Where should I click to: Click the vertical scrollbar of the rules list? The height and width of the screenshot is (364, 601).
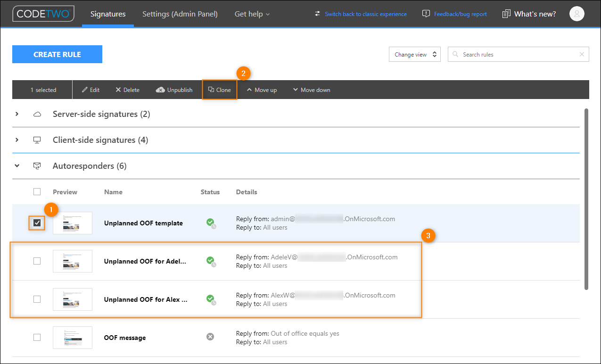586,199
